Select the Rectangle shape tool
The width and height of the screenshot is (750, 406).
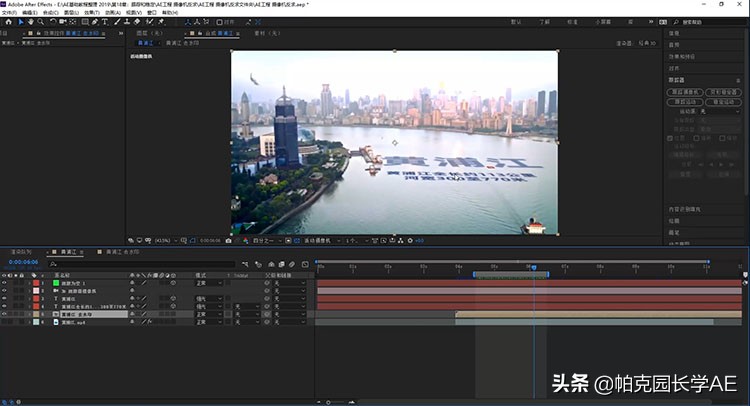coord(85,22)
